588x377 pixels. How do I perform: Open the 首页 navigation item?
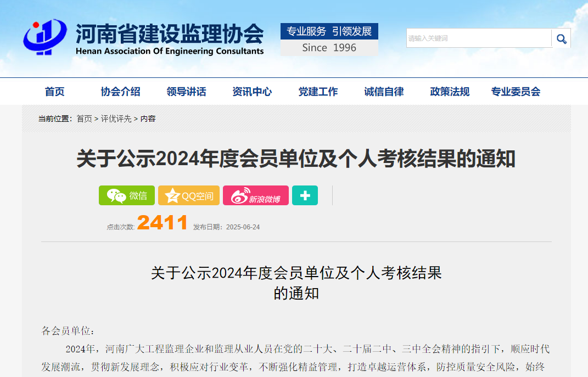[x=55, y=92]
